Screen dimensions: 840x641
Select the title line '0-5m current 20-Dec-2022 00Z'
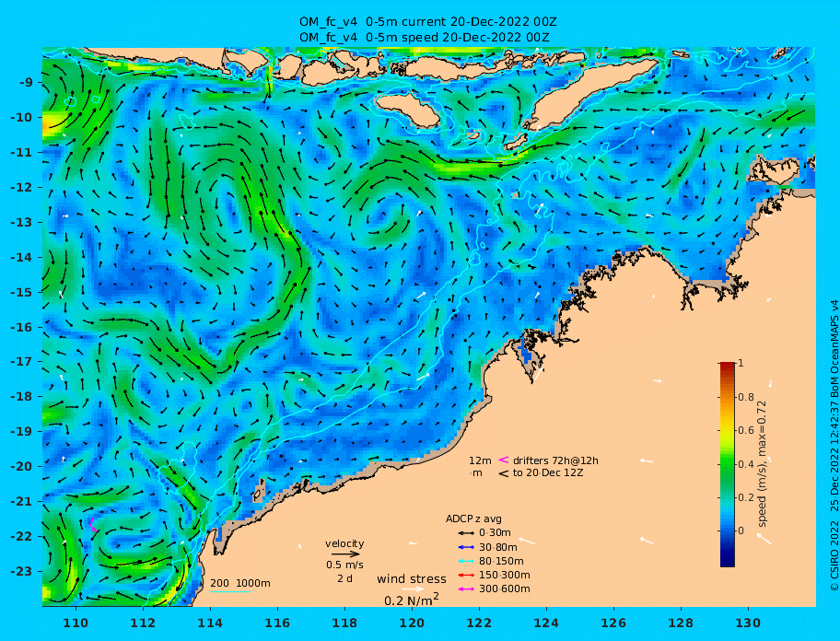click(x=461, y=22)
